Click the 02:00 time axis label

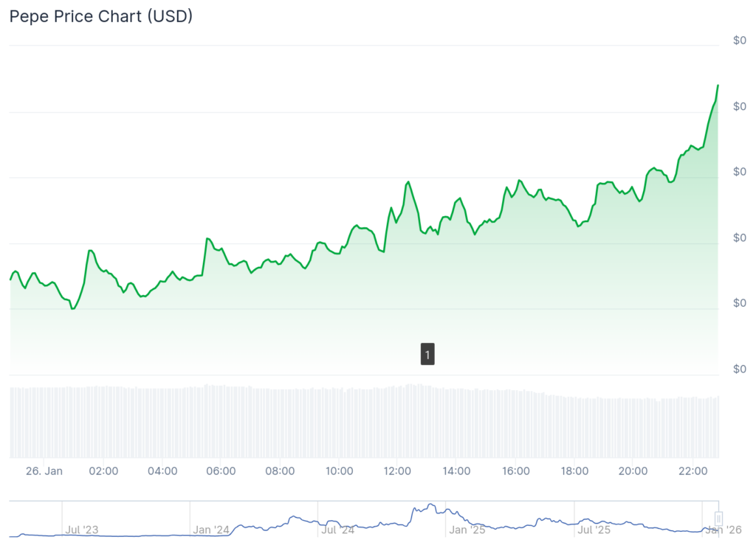(103, 471)
